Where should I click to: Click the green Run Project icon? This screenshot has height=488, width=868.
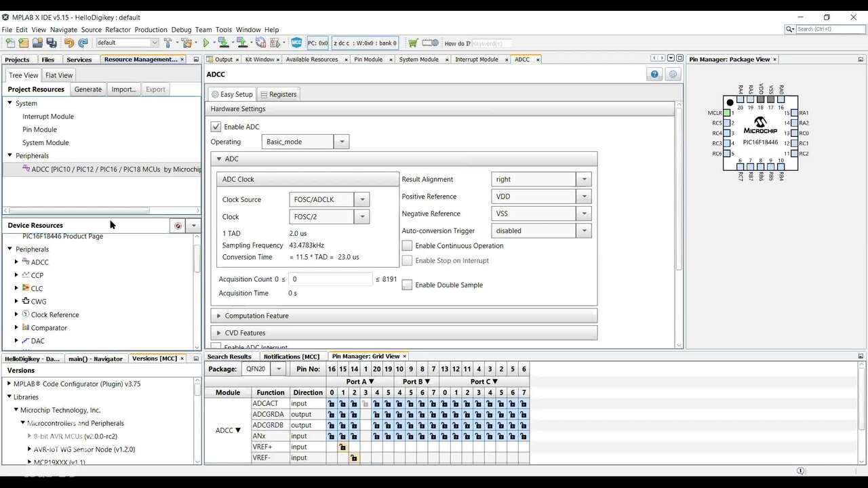[206, 43]
